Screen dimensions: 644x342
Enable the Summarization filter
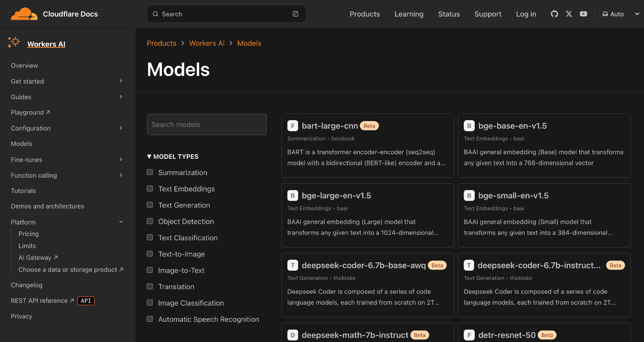149,172
